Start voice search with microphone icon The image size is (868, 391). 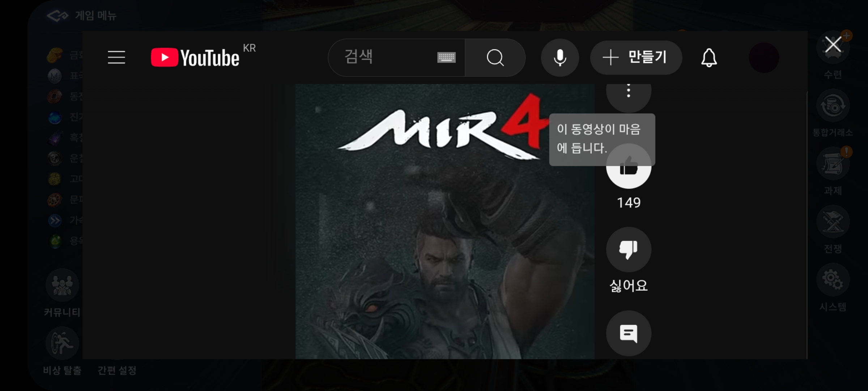(560, 58)
